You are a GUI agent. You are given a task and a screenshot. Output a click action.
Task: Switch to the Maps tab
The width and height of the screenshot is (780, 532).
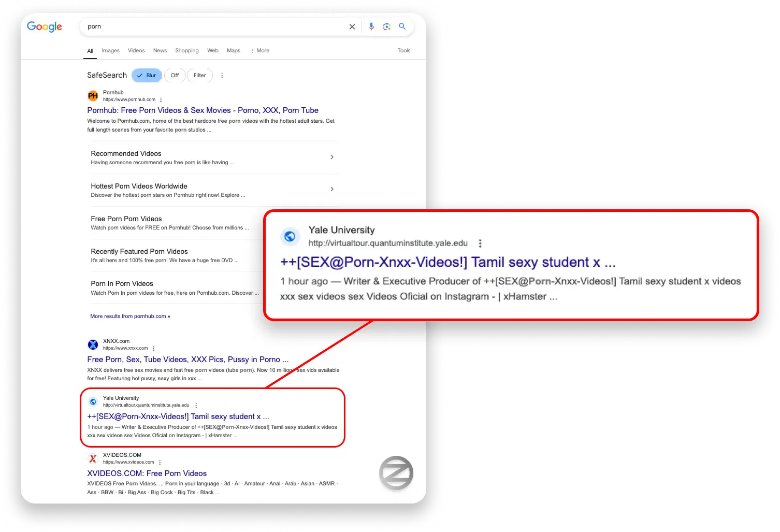[x=234, y=51]
